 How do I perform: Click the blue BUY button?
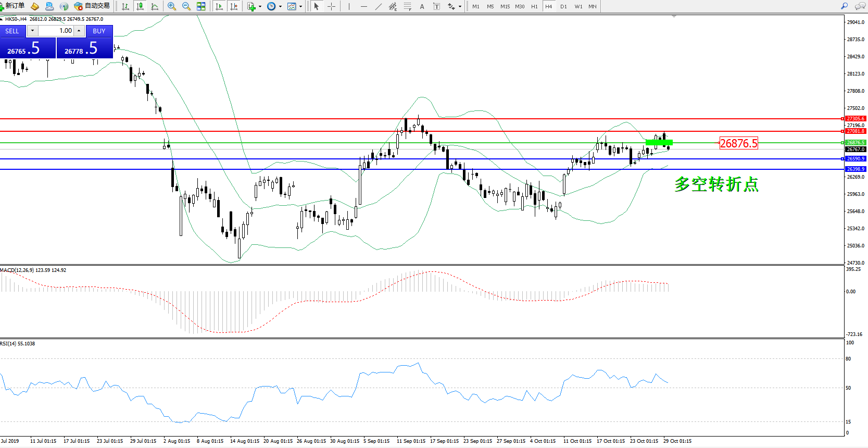99,31
